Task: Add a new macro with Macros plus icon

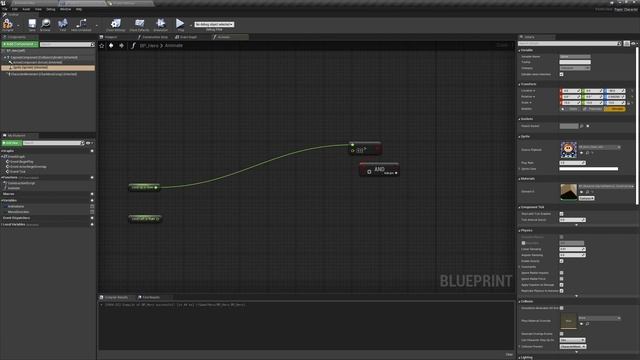Action: (x=92, y=194)
